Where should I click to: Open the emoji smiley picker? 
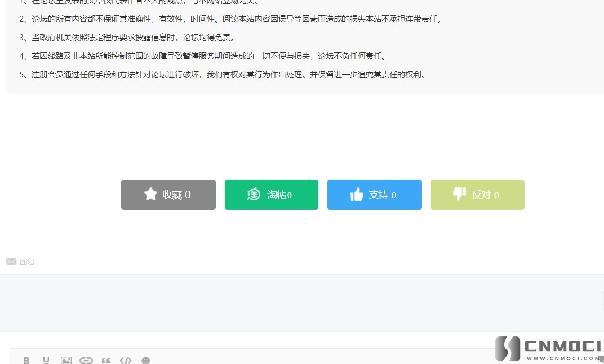[146, 360]
